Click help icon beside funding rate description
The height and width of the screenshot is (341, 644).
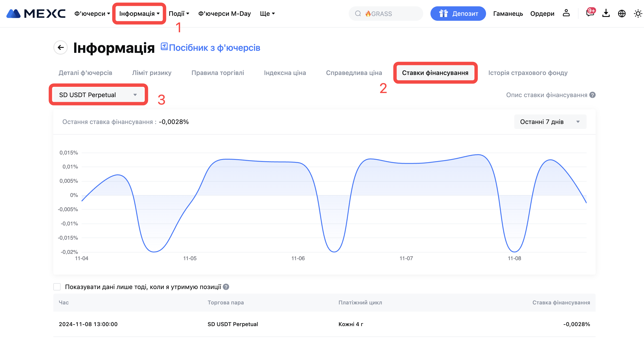click(x=592, y=95)
